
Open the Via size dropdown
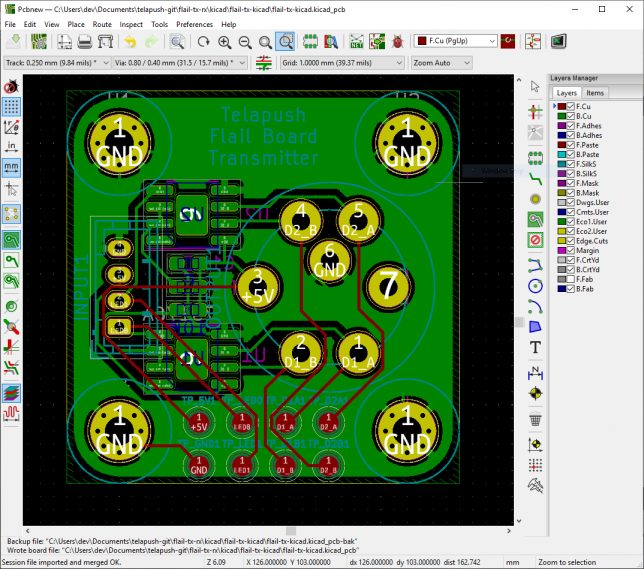180,63
